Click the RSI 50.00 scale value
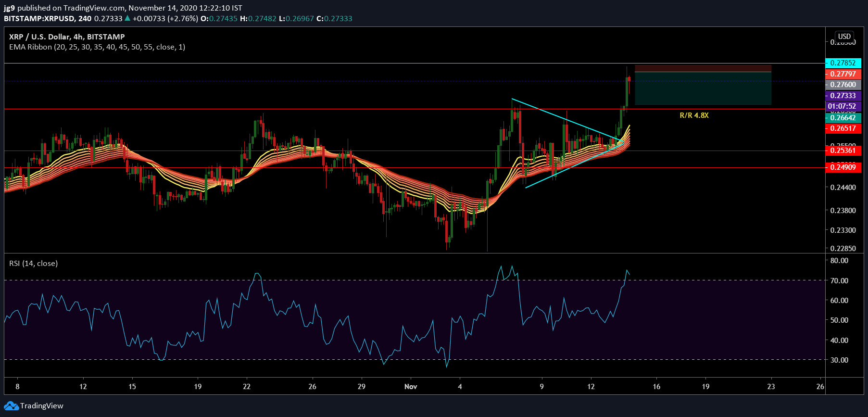 pyautogui.click(x=839, y=320)
